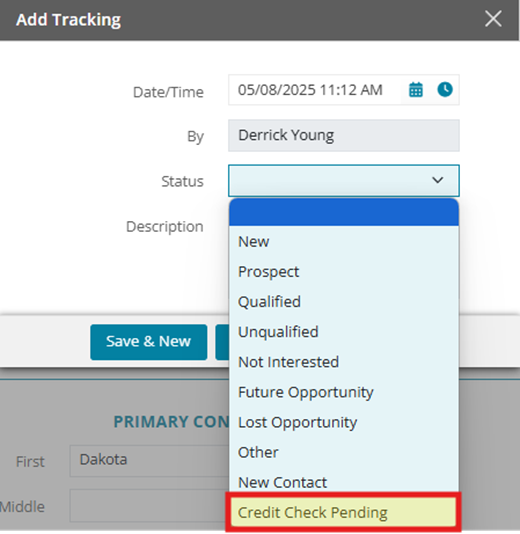Expand the Status dropdown arrow

pyautogui.click(x=438, y=180)
